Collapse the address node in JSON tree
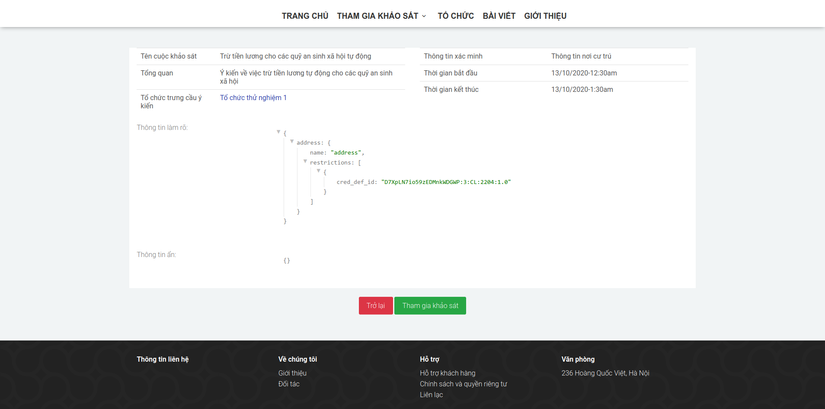The height and width of the screenshot is (409, 825). point(291,142)
